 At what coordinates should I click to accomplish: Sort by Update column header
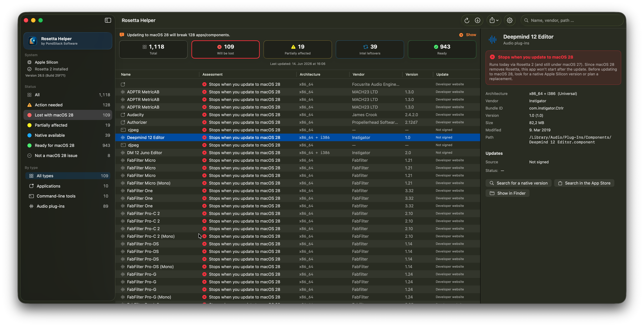click(x=442, y=74)
